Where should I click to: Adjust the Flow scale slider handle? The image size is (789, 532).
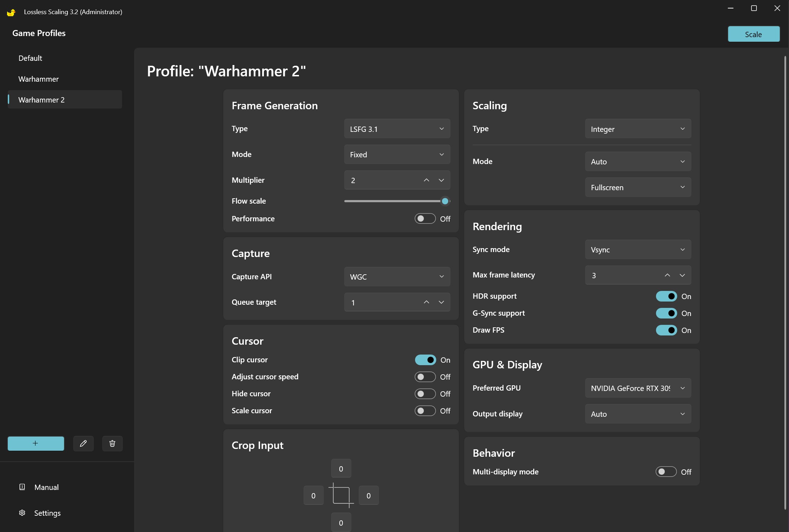(x=445, y=201)
